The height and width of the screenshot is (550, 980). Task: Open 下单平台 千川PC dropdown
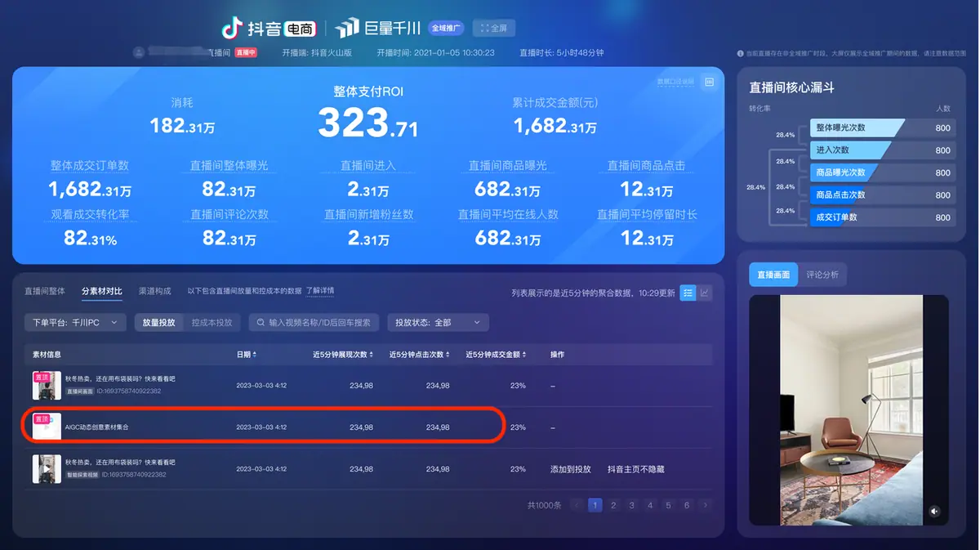click(x=75, y=322)
